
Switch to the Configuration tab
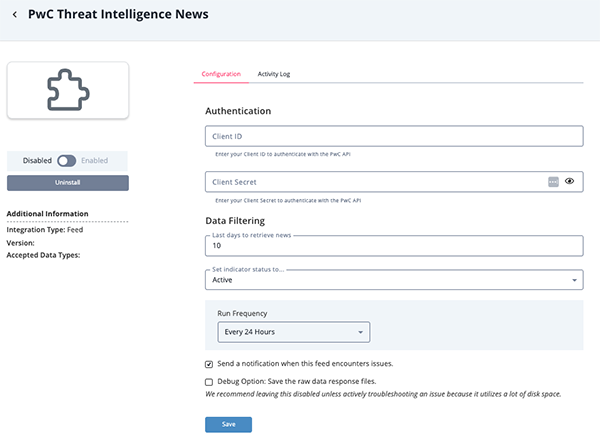[x=221, y=74]
